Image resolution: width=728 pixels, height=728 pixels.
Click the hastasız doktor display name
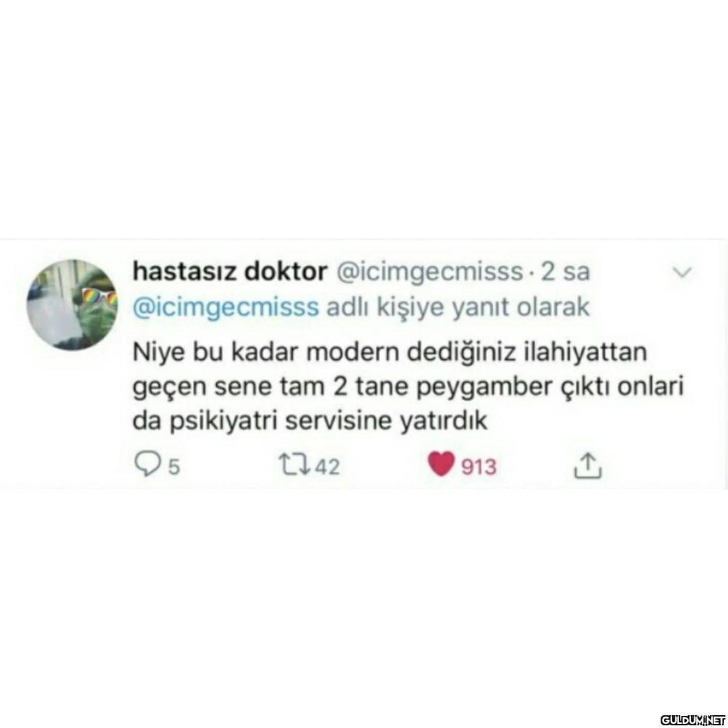[x=230, y=272]
